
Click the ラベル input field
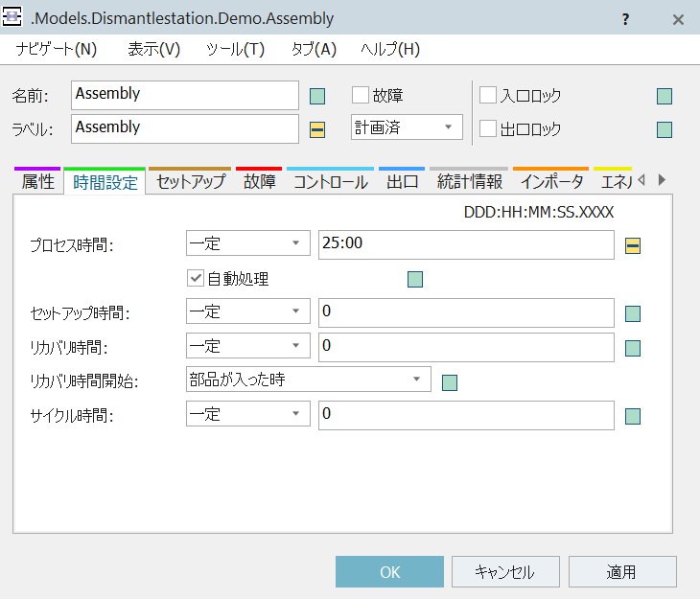185,128
